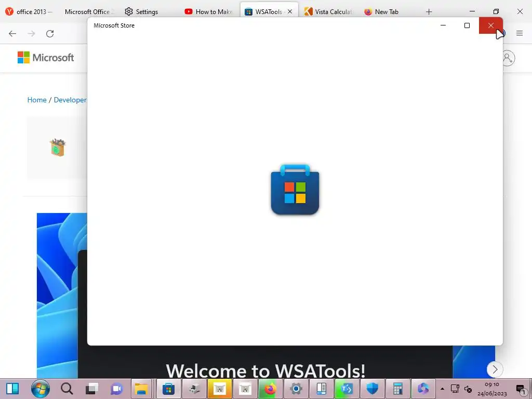Open the Widgets taskbar icon
Screen dimensions: 532x399
12,389
